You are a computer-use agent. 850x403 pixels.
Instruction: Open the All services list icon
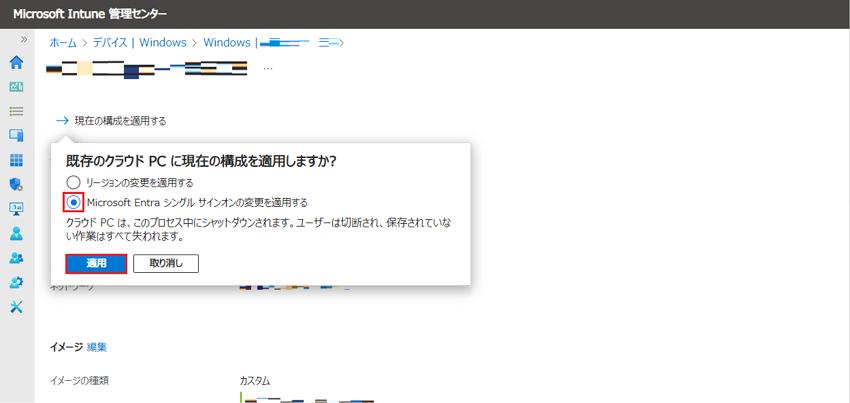click(x=17, y=111)
